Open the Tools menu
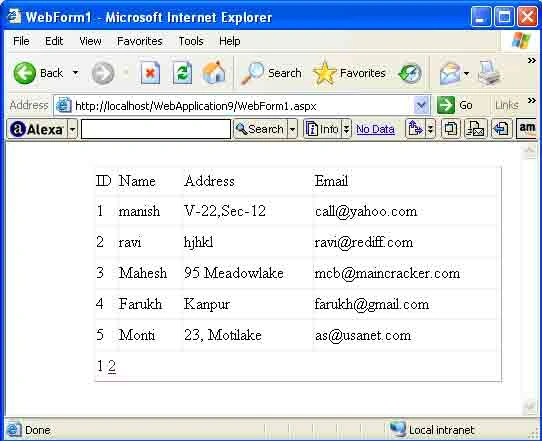Viewport: 542px width, 441px height. (191, 41)
